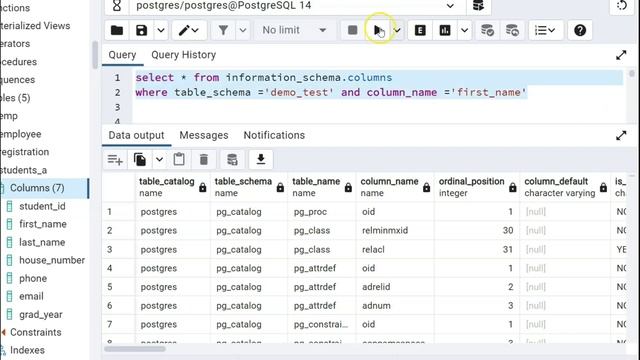Click relacl column_name cell
Screen dimensions: 640x360
point(395,249)
